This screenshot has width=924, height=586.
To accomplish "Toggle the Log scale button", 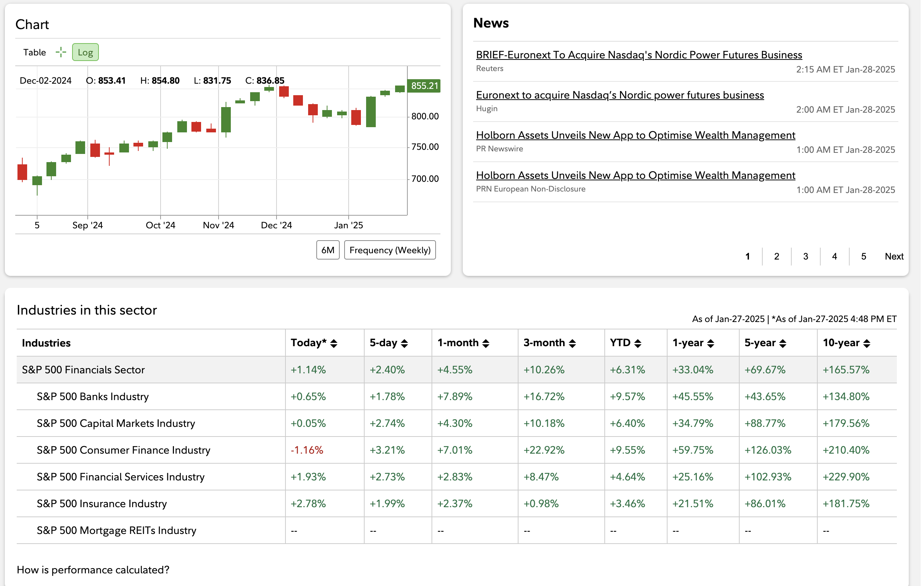I will point(85,52).
